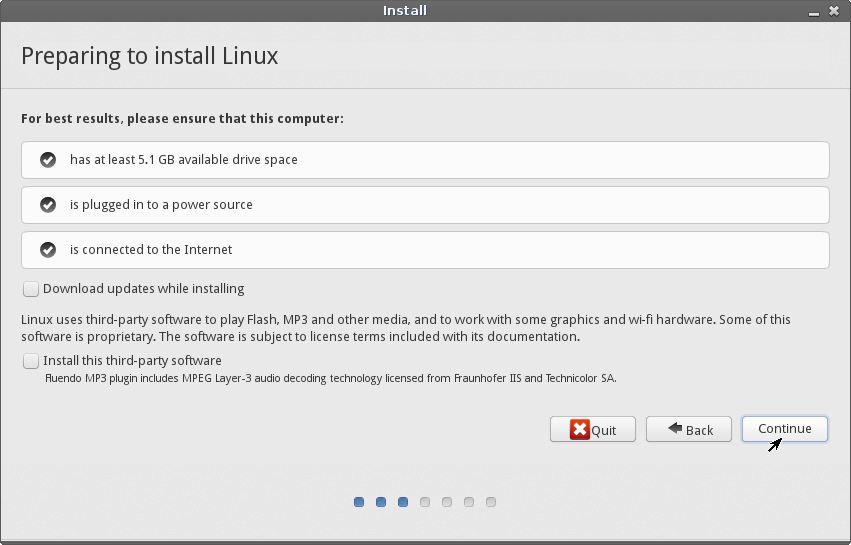Click the Quit button label
Screen dimensions: 851x545
pos(604,430)
